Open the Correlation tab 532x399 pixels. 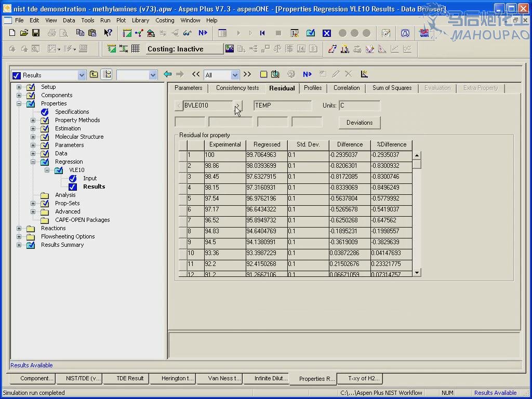pos(347,88)
